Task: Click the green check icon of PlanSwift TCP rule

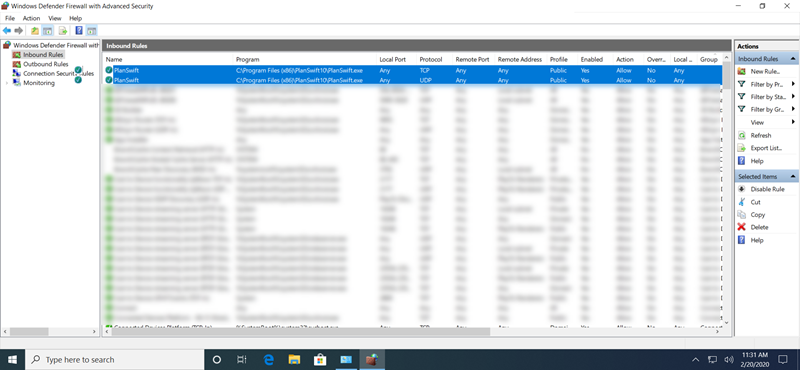Action: pos(109,70)
